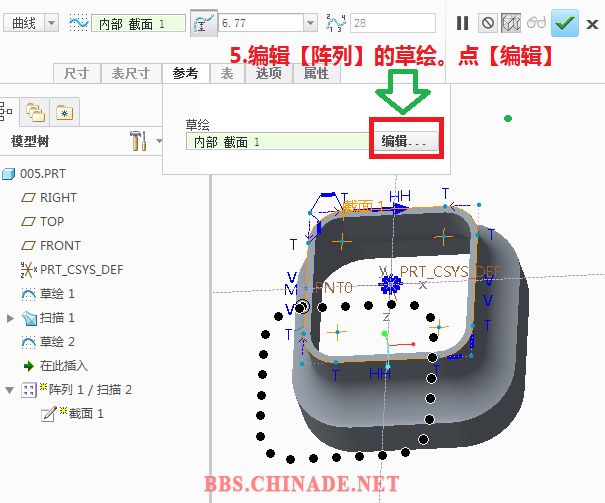
Task: Select the 内部 截面 1 toolbar field
Action: [138, 24]
